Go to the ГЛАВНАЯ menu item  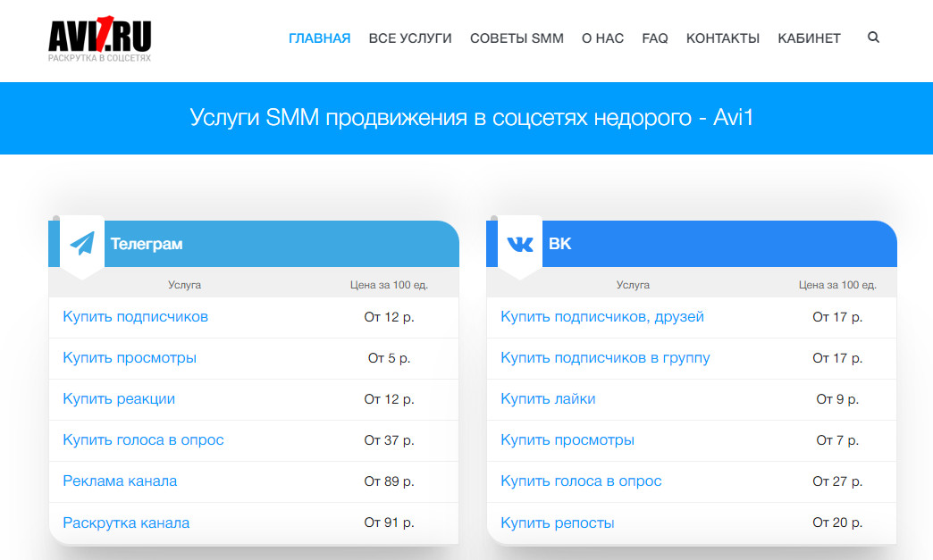[x=320, y=38]
